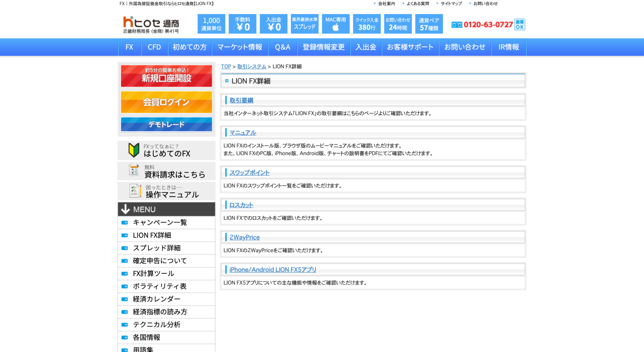644x352 pixels.
Task: Open the 取引要綱 section link
Action: point(241,100)
